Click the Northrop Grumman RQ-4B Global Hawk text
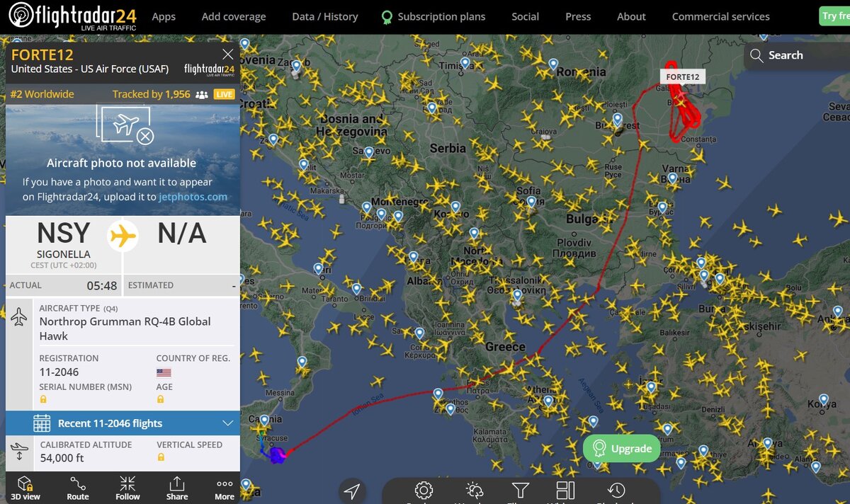 tap(125, 328)
